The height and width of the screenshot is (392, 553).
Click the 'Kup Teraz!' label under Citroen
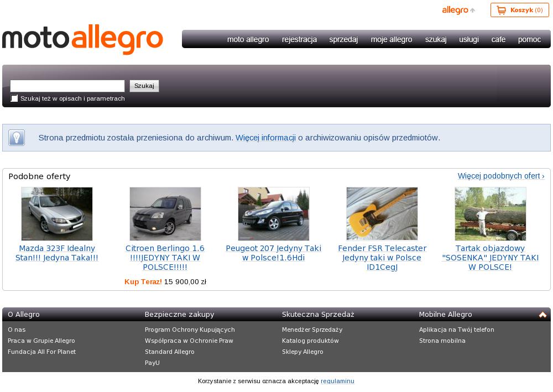click(x=143, y=281)
